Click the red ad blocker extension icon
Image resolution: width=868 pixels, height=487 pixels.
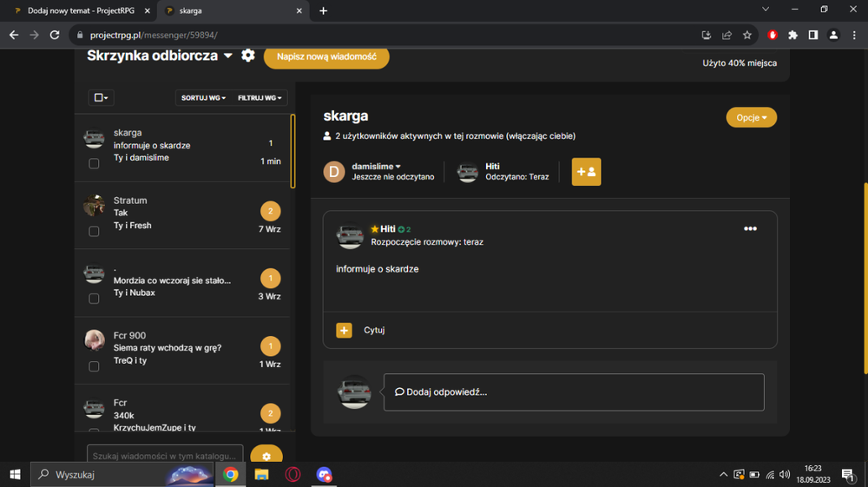(x=773, y=35)
